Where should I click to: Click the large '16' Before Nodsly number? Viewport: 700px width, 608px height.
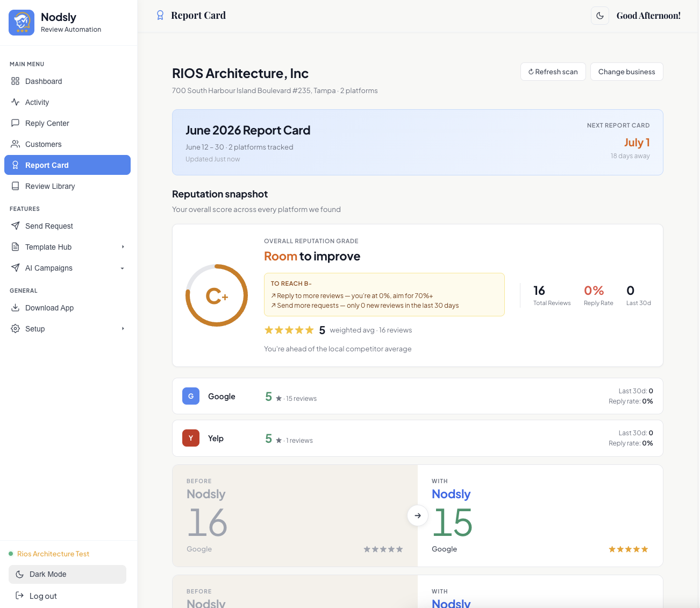click(208, 522)
